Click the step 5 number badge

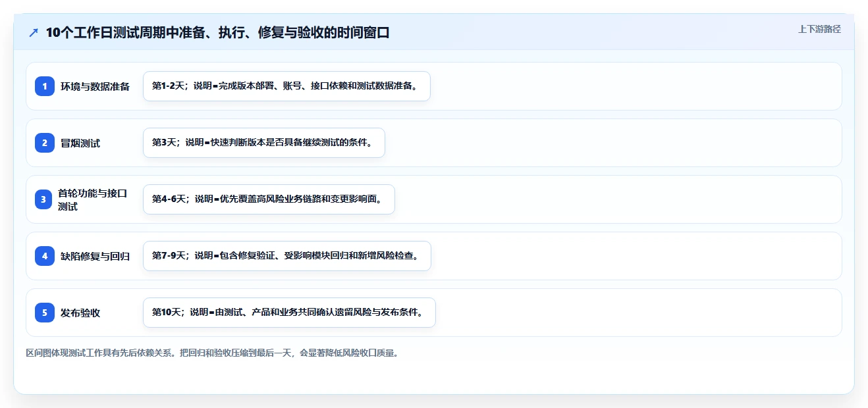point(45,313)
